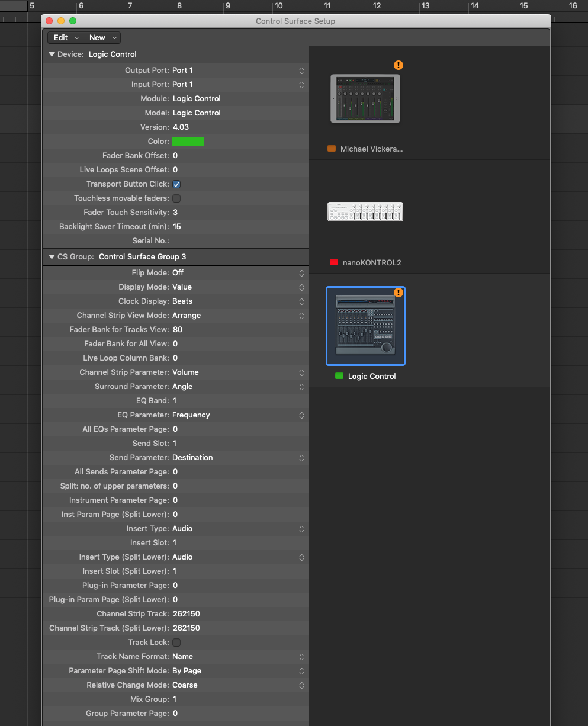Enable Touchless movable faders

click(176, 198)
